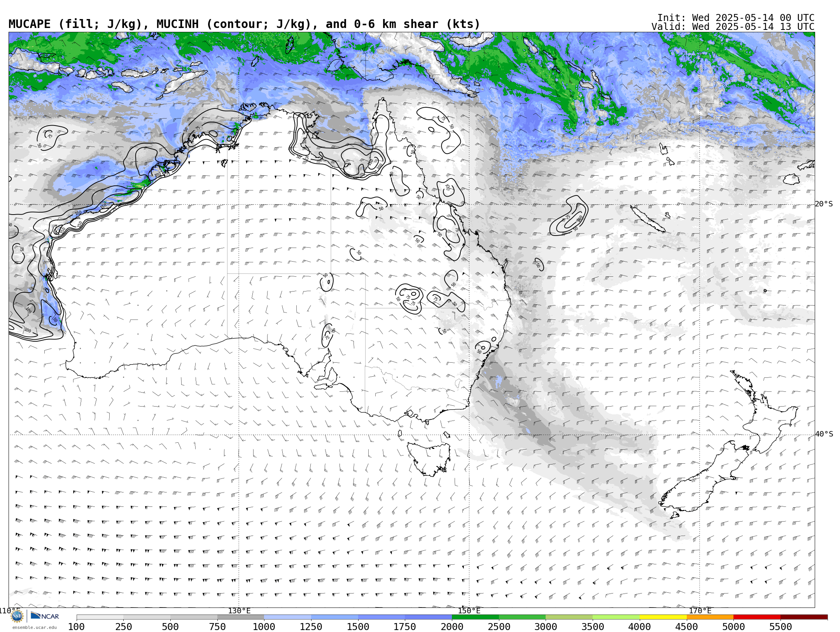Image resolution: width=840 pixels, height=632 pixels.
Task: Click the dark green 2000 colorbar swatch
Action: [475, 617]
